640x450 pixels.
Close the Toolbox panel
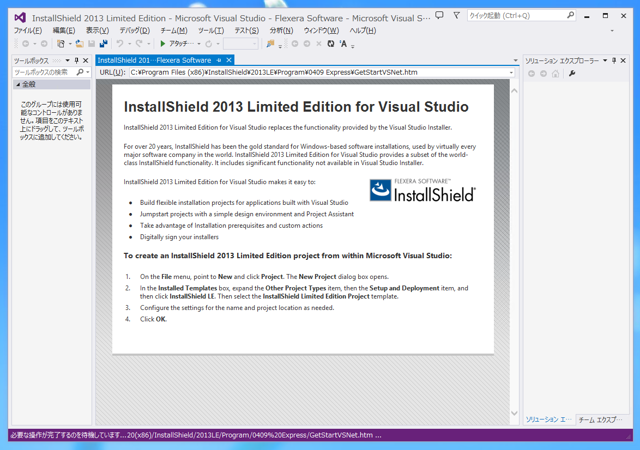tap(86, 60)
